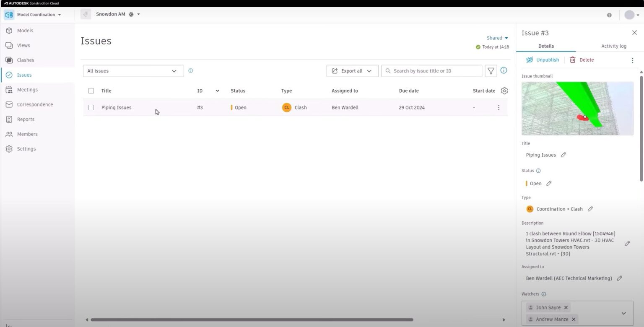Screen dimensions: 644x327
Task: Edit the issue Description using the pencil icon
Action: [627, 244]
